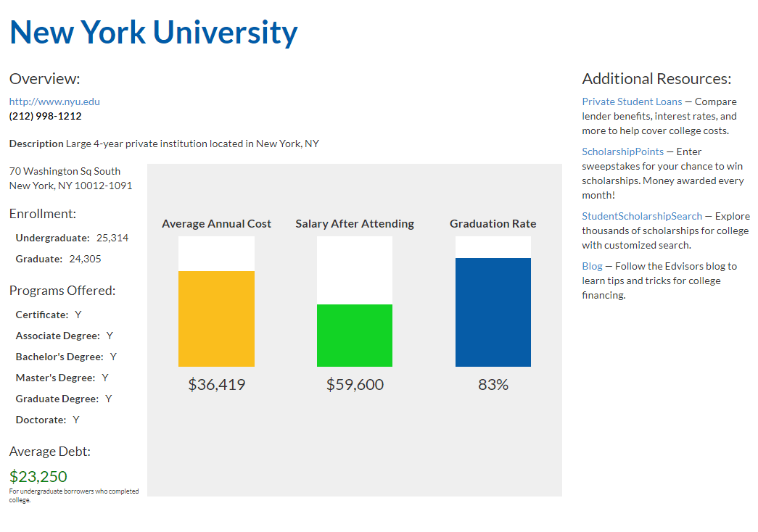758x532 pixels.
Task: Click the undergraduate borrowers footnote text
Action: 74,495
